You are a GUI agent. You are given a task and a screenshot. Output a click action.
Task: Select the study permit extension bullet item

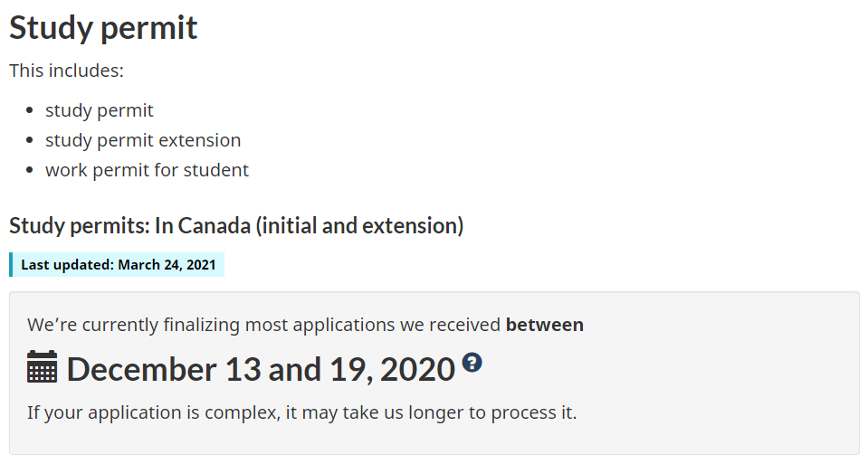tap(143, 140)
